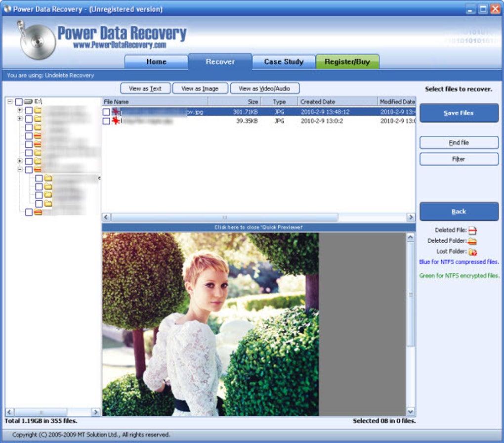Switch to the Case Study tab
The height and width of the screenshot is (443, 504).
pos(283,62)
